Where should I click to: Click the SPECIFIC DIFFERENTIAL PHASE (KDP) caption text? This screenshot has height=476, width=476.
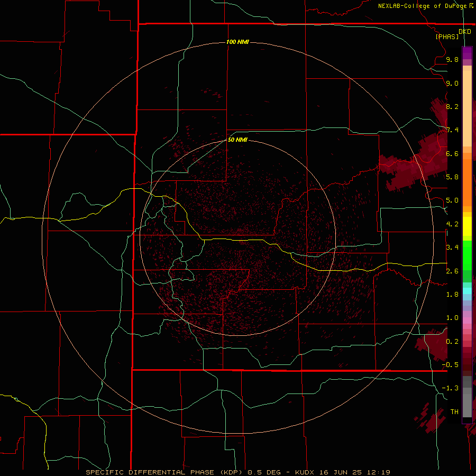click(x=164, y=472)
